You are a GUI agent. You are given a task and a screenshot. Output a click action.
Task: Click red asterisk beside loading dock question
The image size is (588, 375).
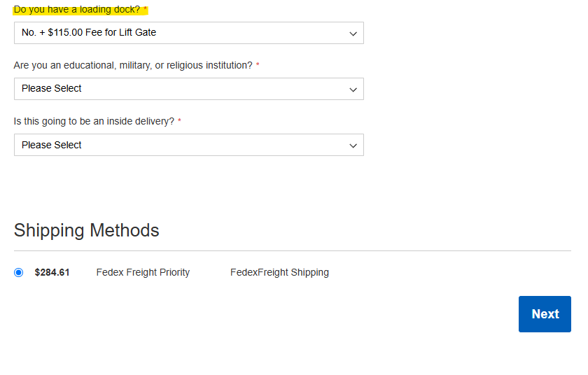145,8
